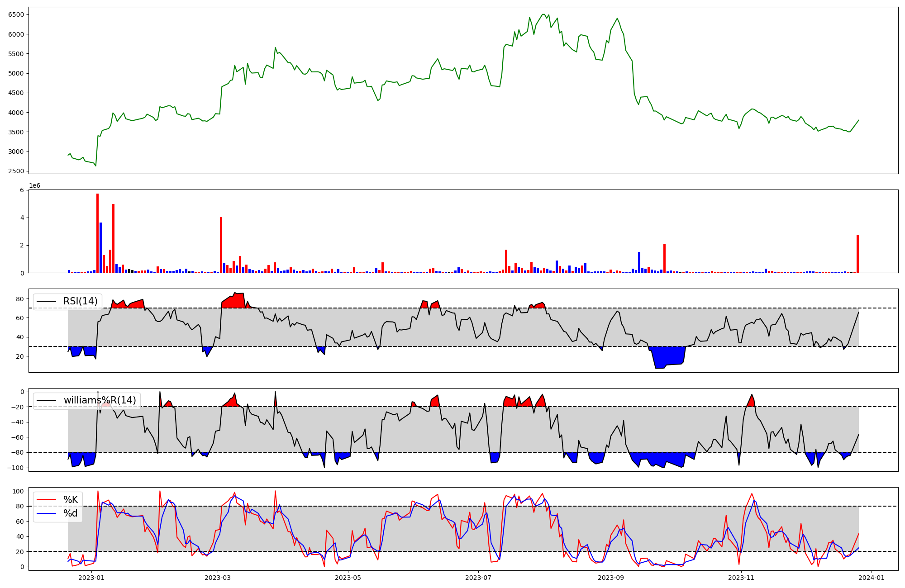
Task: Click the 2024-01 x-axis date label
Action: pos(872,578)
